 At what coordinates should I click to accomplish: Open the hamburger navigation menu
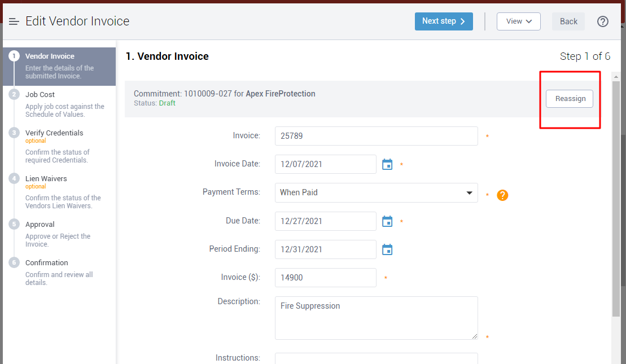click(14, 21)
